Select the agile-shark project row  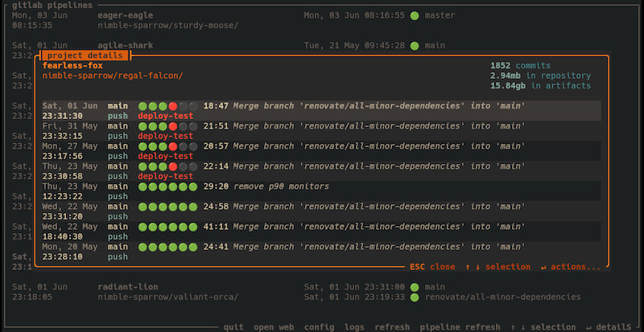[321, 46]
